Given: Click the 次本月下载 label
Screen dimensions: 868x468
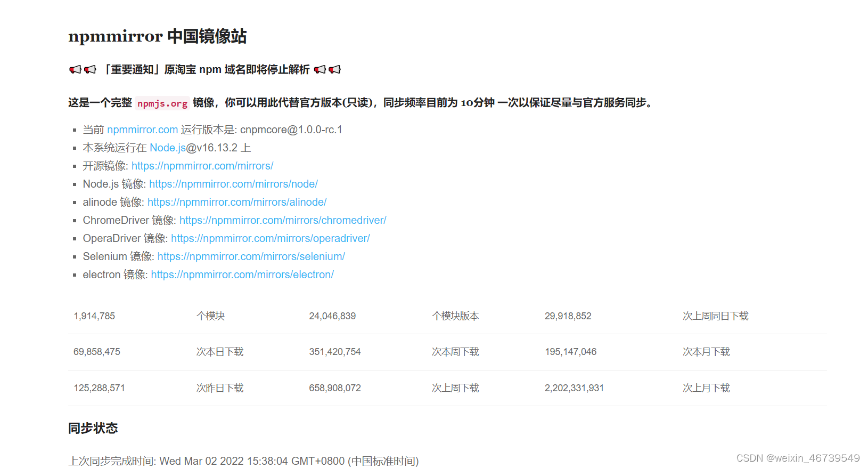Looking at the screenshot, I should click(706, 352).
